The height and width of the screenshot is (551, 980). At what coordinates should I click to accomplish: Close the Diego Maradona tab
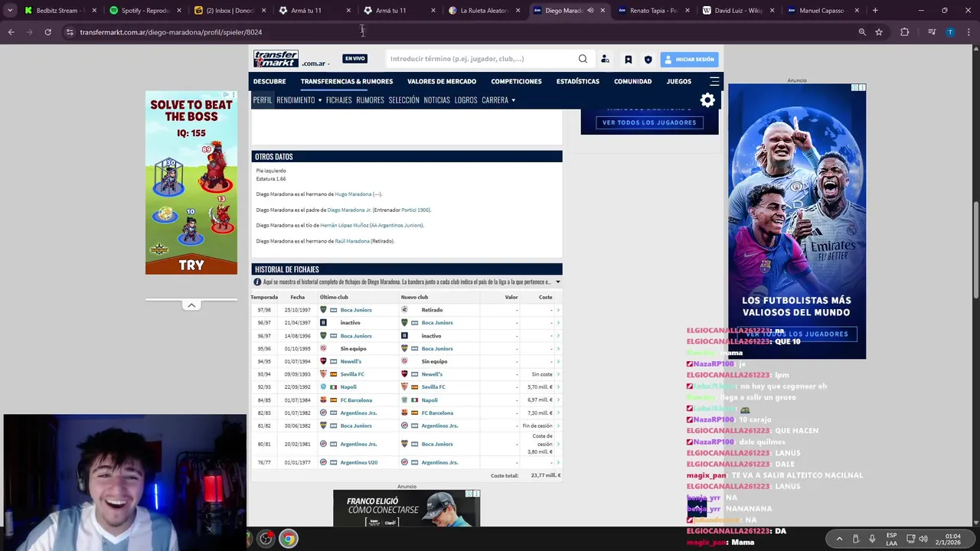tap(603, 11)
